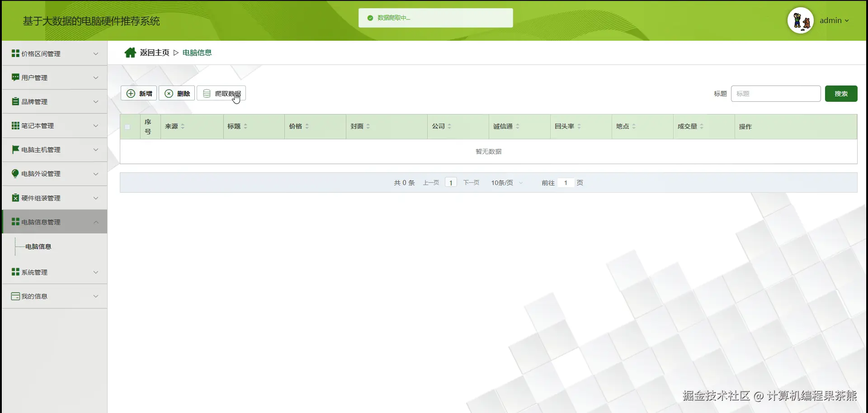Click the 电脑外设管理 bulb icon

15,174
